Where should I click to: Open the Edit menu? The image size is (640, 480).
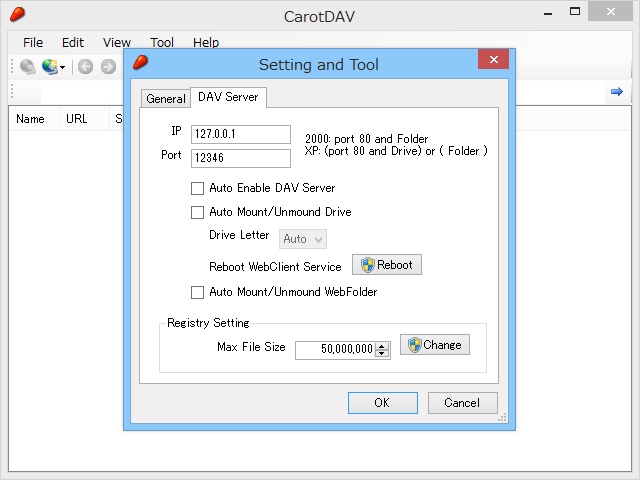click(x=73, y=42)
